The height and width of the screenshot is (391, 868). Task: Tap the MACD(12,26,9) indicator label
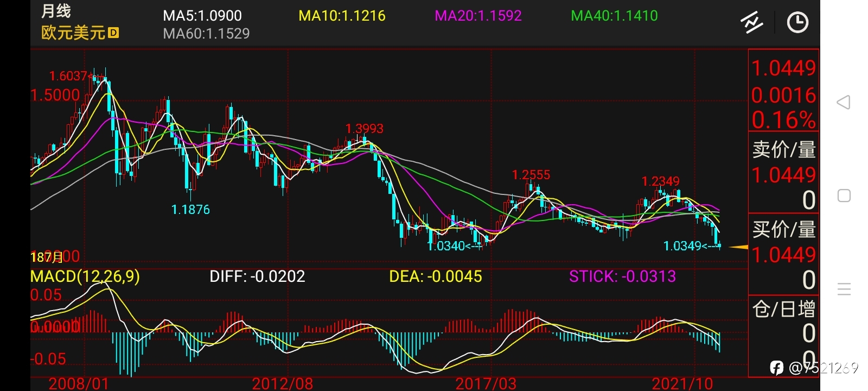(x=85, y=276)
